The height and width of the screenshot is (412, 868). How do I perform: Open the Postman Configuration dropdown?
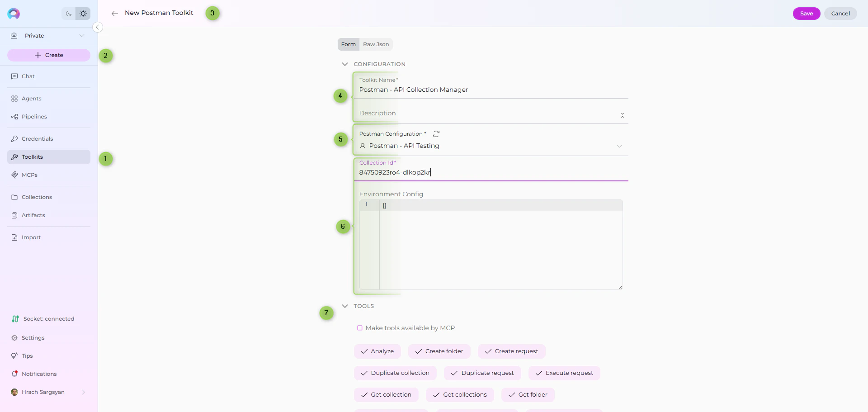(619, 146)
